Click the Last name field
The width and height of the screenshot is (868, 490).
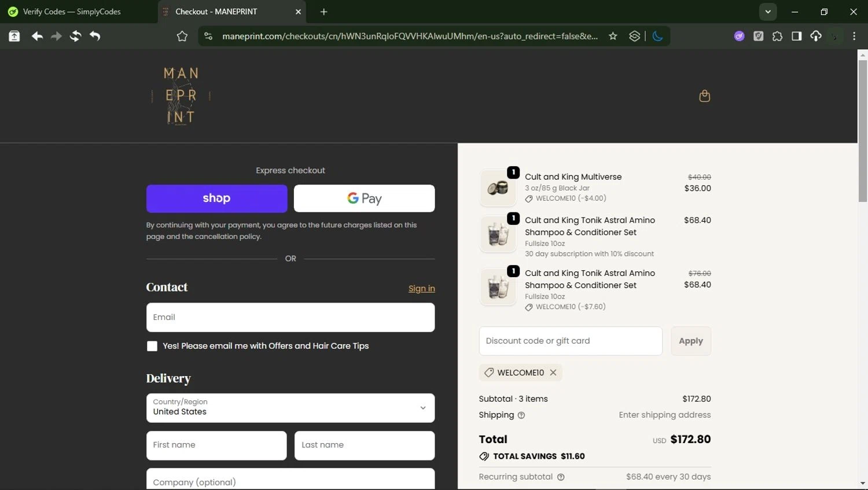365,445
